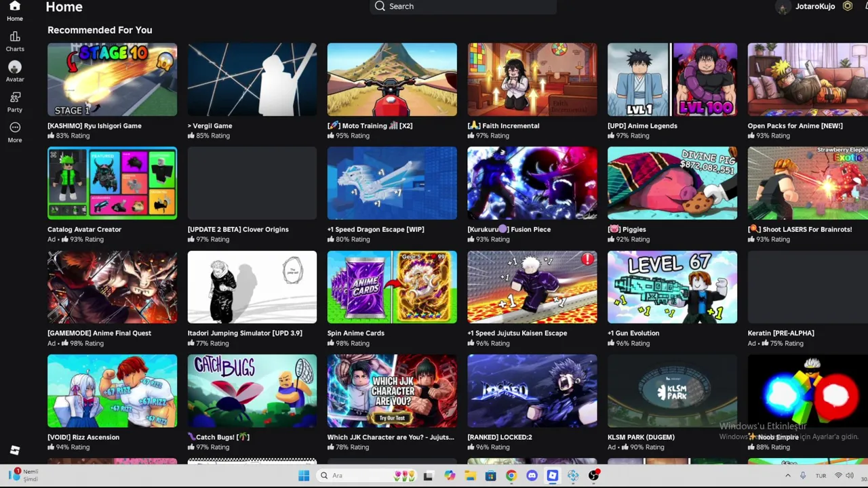Open the +1 Gun Evolution thumbnail
The height and width of the screenshot is (488, 868).
pos(672,287)
